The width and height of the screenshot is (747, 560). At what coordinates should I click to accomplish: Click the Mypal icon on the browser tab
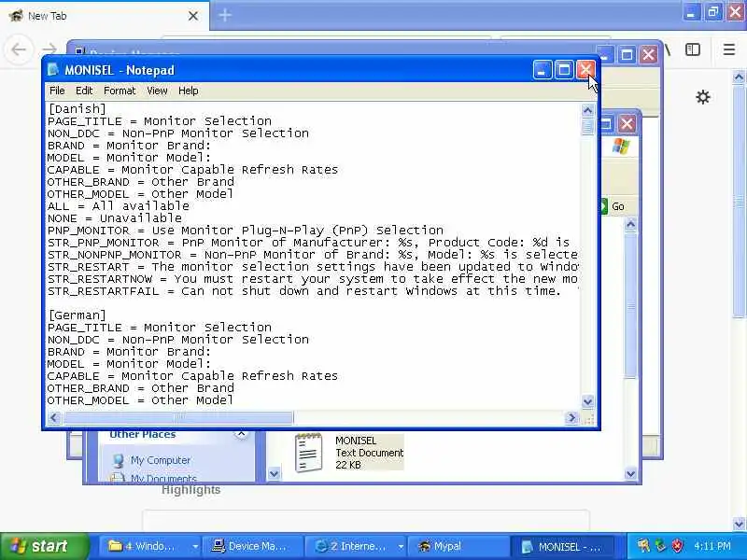pyautogui.click(x=16, y=15)
